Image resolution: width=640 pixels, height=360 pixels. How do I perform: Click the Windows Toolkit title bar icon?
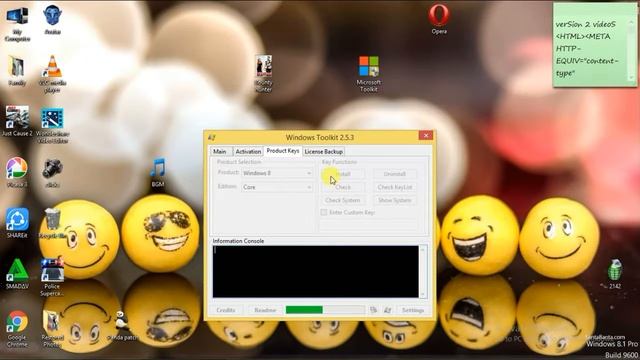pyautogui.click(x=211, y=137)
